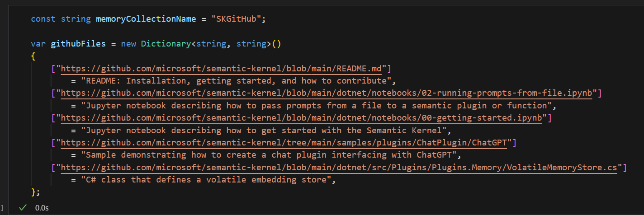The height and width of the screenshot is (215, 644).
Task: Open the VolatileMemoryStore.cs URL link
Action: [339, 168]
